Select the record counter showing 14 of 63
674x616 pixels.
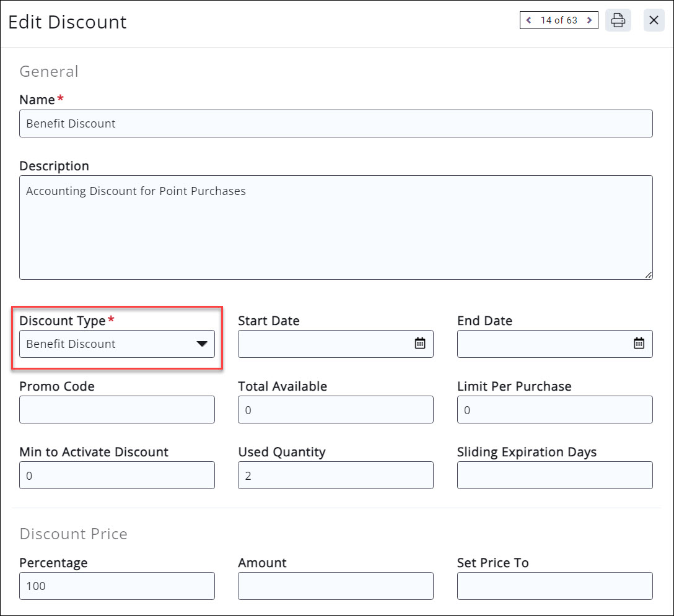[x=558, y=20]
